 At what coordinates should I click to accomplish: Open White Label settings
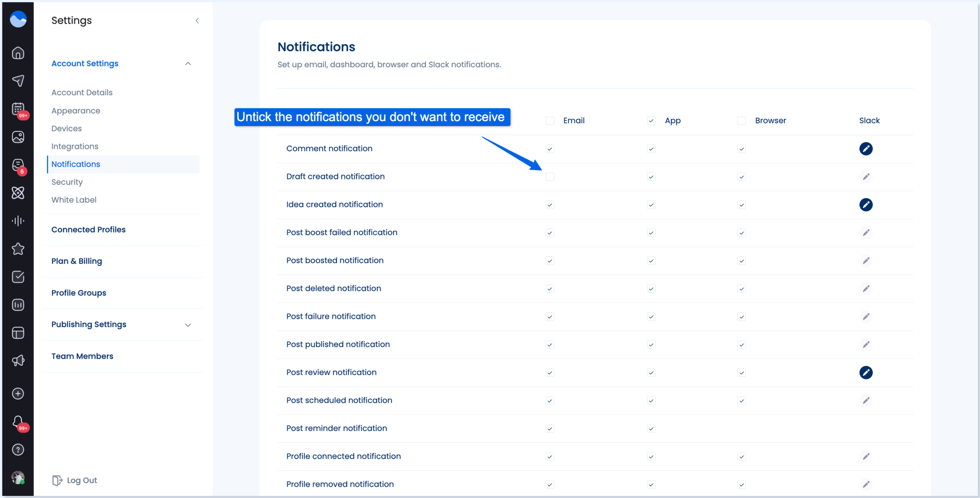[74, 200]
